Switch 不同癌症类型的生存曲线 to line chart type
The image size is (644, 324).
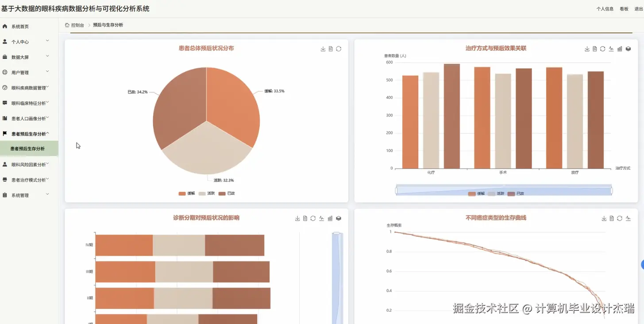628,218
